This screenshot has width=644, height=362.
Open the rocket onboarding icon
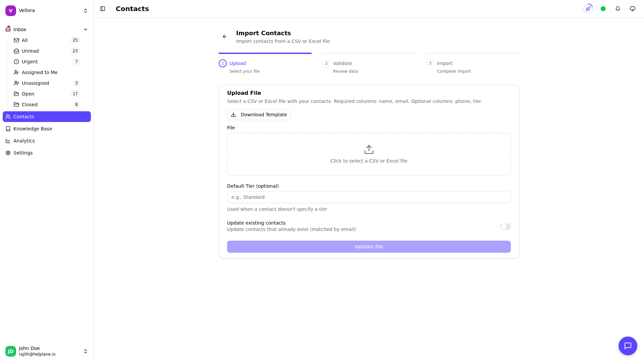[x=588, y=9]
